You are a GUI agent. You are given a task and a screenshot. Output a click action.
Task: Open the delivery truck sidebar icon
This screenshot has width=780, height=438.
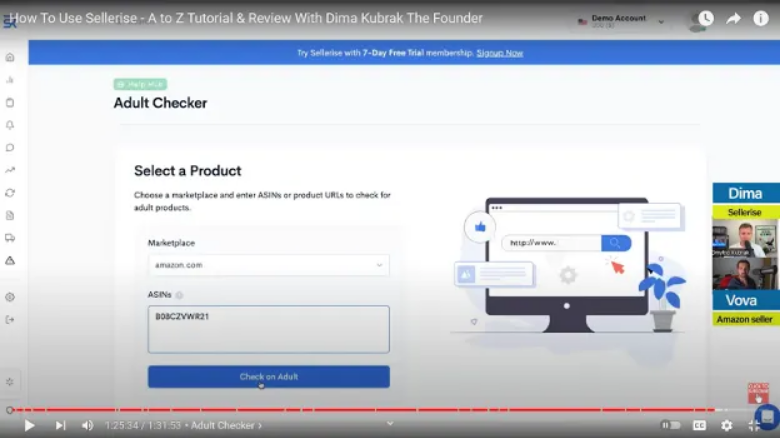(x=10, y=238)
